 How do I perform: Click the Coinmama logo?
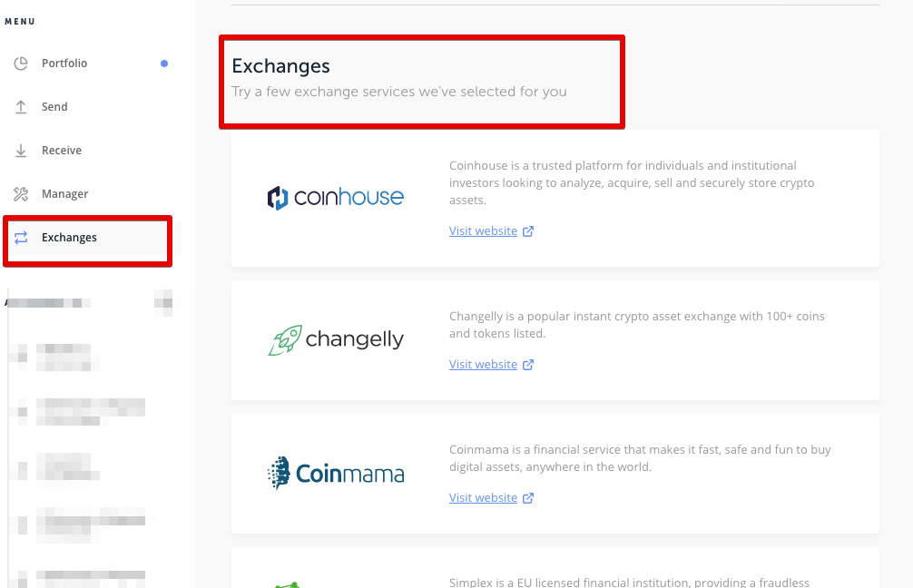[x=336, y=473]
